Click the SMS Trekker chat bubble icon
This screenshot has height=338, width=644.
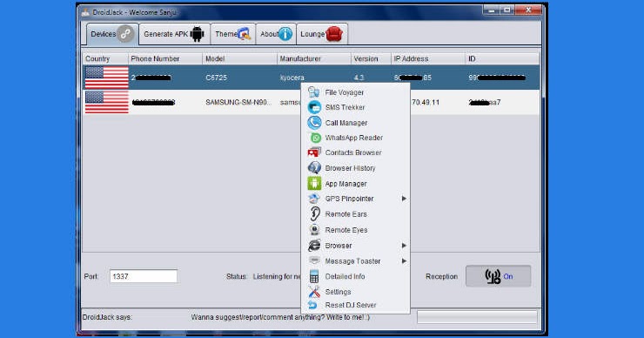click(314, 107)
